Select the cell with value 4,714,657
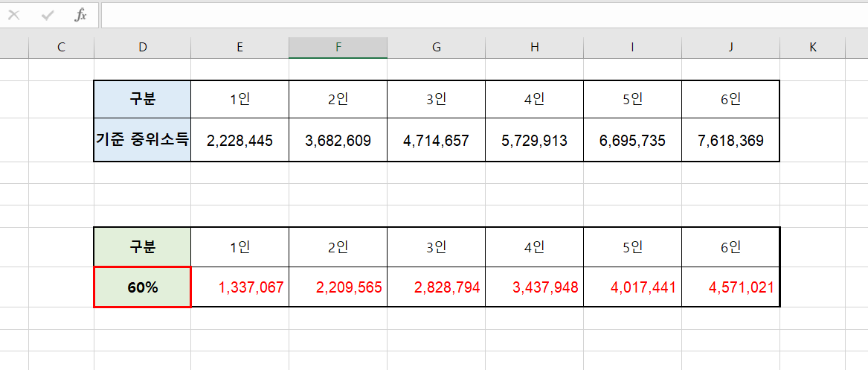Screen dimensions: 868x370 [436, 140]
